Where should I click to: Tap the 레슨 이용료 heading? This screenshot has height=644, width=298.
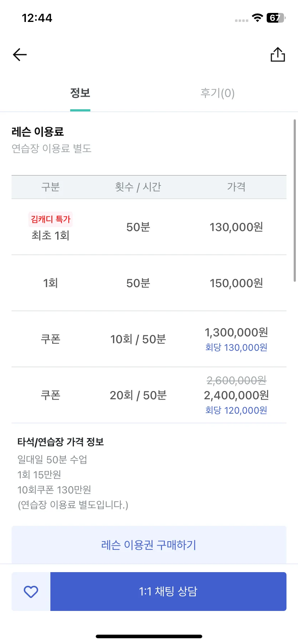click(x=38, y=132)
